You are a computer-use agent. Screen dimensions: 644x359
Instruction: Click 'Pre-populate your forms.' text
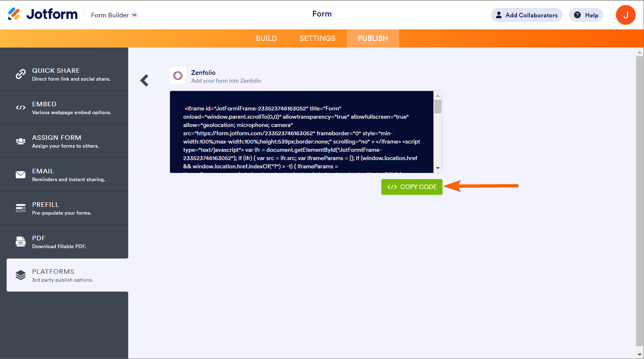(62, 213)
